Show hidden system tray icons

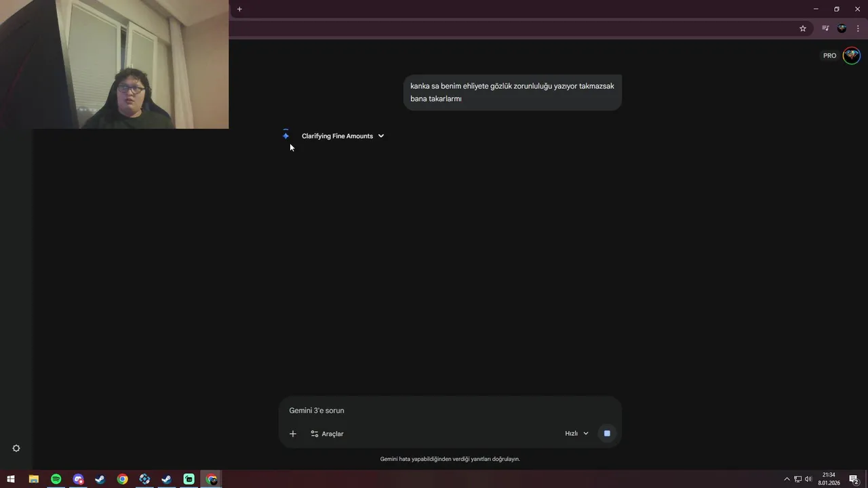click(x=787, y=479)
